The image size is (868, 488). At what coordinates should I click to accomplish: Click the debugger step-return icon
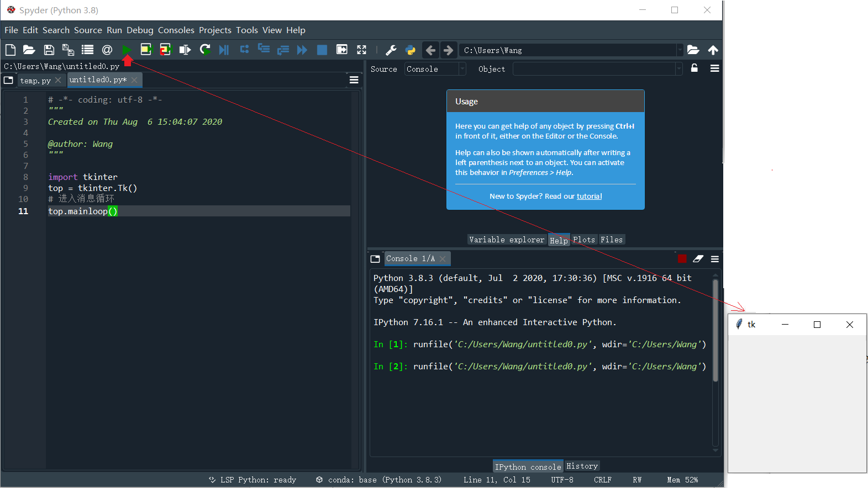tap(283, 50)
